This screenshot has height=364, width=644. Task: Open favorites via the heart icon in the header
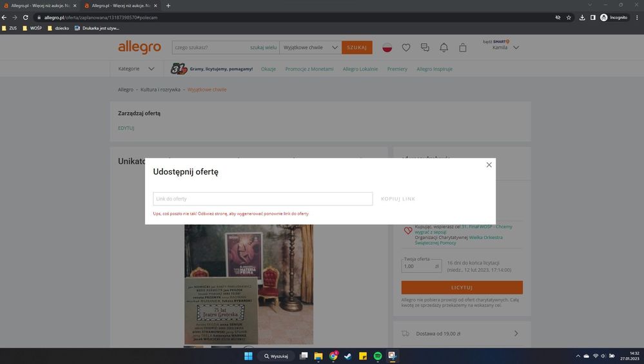[x=405, y=48]
